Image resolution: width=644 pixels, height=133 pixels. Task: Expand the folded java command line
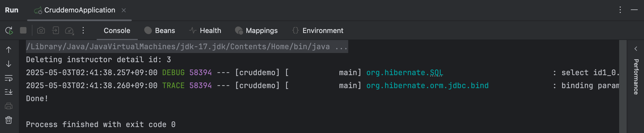click(341, 47)
